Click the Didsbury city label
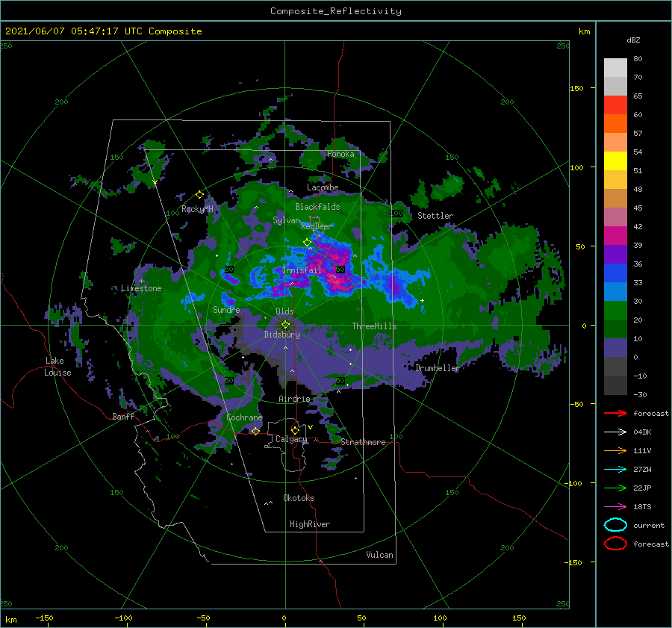Image resolution: width=672 pixels, height=628 pixels. click(x=282, y=335)
